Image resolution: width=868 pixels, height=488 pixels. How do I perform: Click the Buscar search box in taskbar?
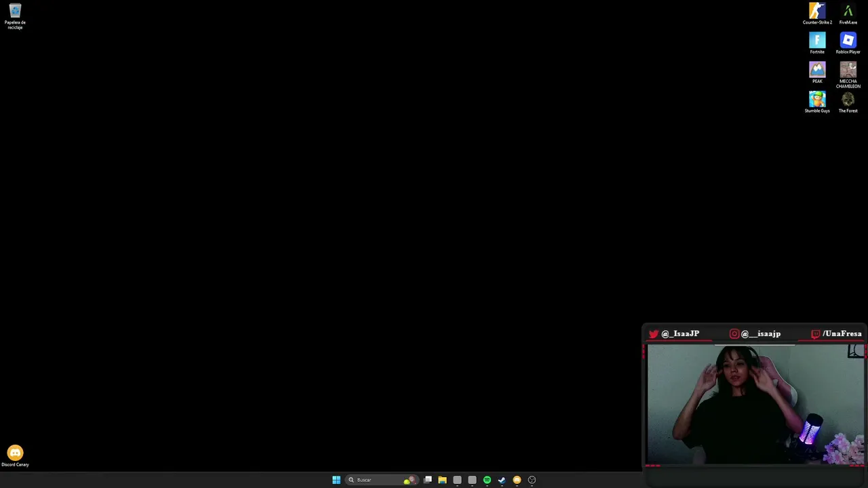[x=382, y=480]
